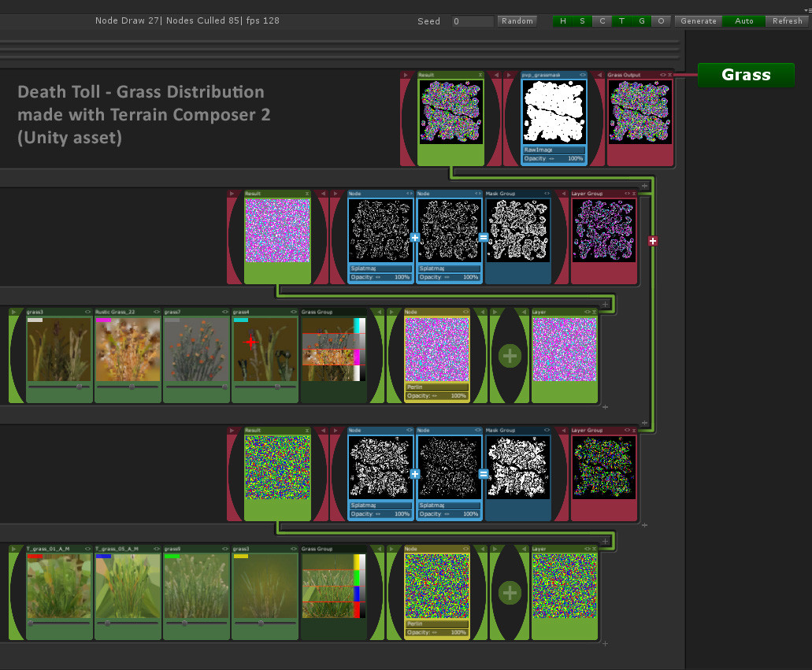This screenshot has width=812, height=670.
Task: Select the upper Grass Group thumbnail with the cyan bar
Action: point(333,350)
